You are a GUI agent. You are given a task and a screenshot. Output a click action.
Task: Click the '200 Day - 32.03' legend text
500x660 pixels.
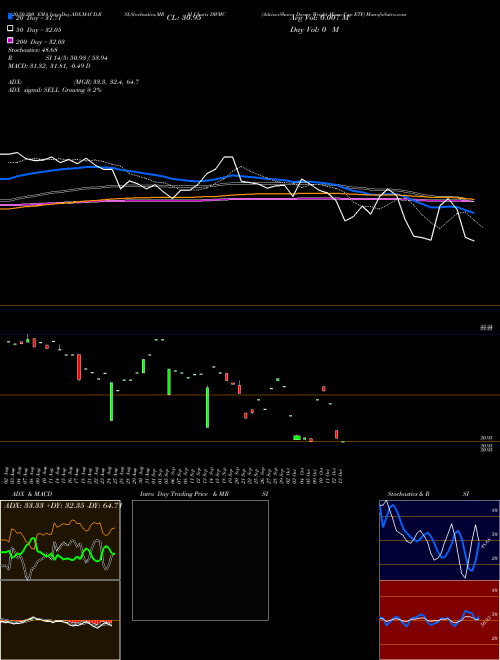click(x=40, y=42)
